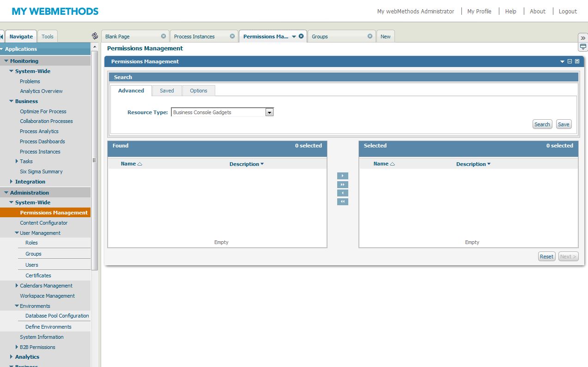Click the Search button
The image size is (588, 367).
pyautogui.click(x=542, y=124)
